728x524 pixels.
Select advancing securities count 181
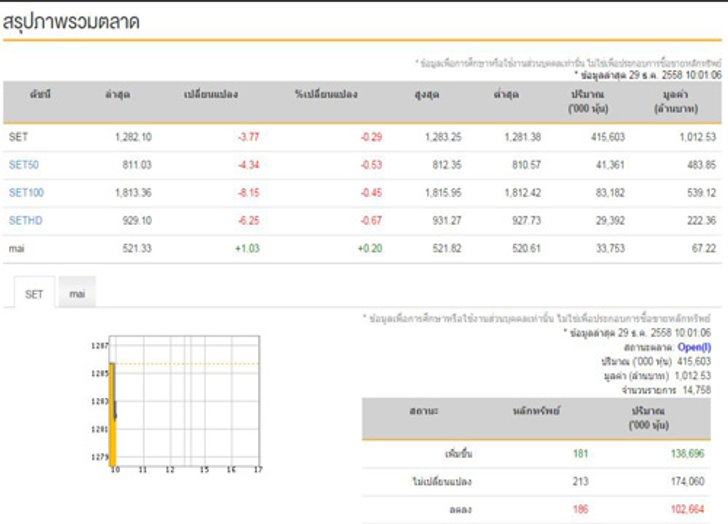click(580, 453)
